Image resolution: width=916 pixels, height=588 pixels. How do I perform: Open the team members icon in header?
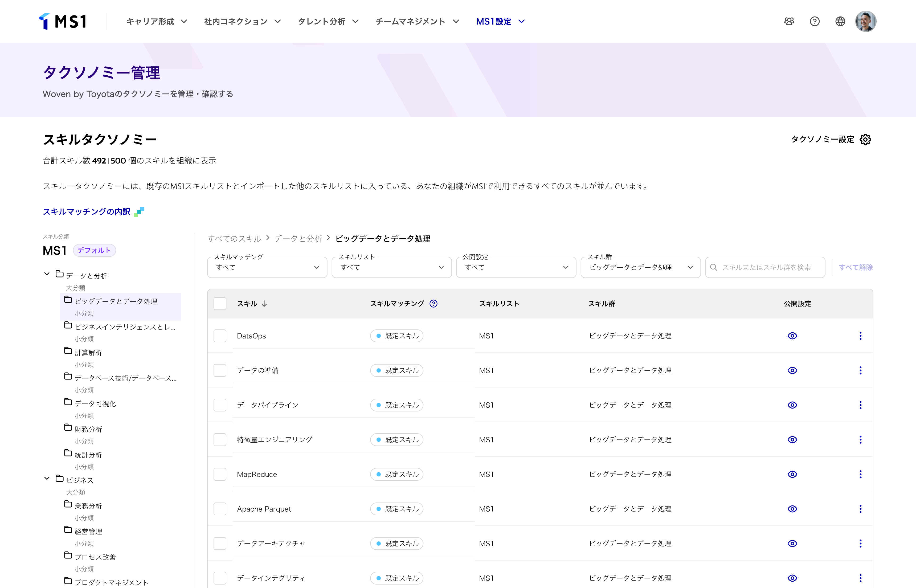[789, 21]
